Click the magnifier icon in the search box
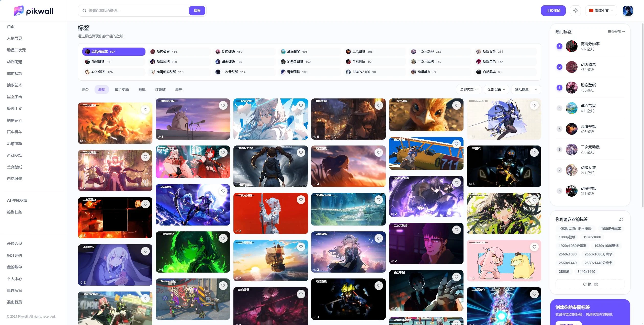644x325 pixels. [x=84, y=11]
